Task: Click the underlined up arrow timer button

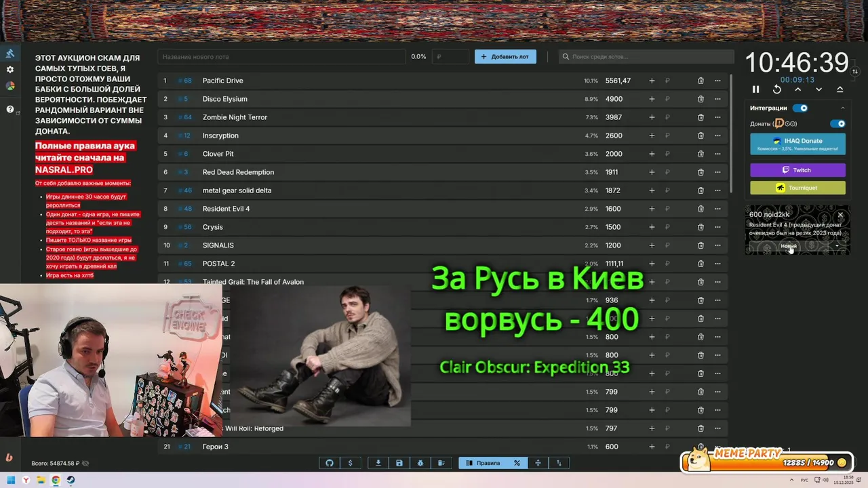Action: pos(840,89)
